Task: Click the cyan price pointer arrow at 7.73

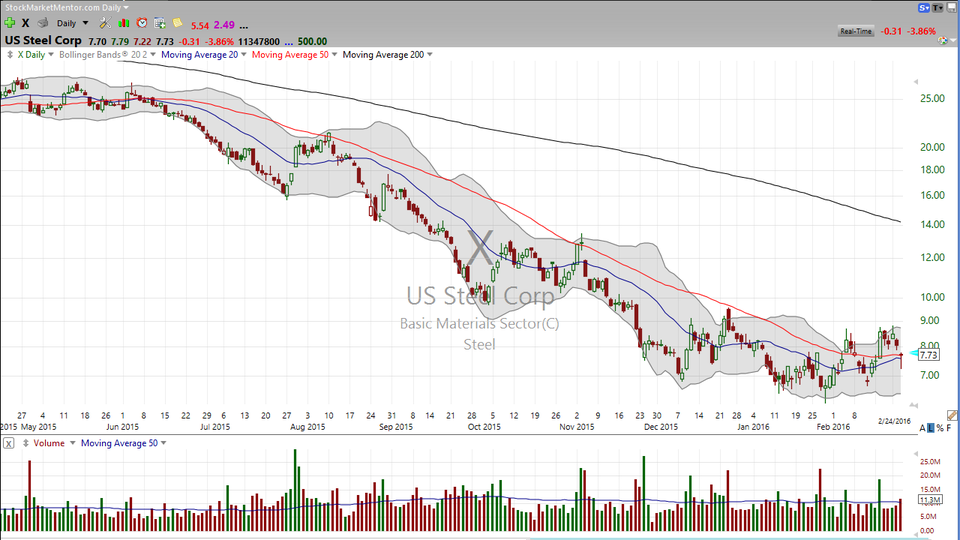Action: point(914,353)
